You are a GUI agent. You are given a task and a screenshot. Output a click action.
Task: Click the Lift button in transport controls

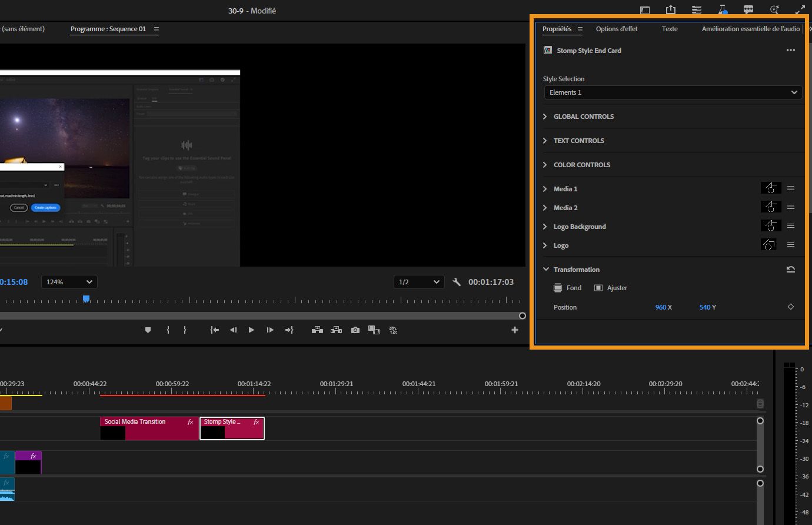coord(317,330)
